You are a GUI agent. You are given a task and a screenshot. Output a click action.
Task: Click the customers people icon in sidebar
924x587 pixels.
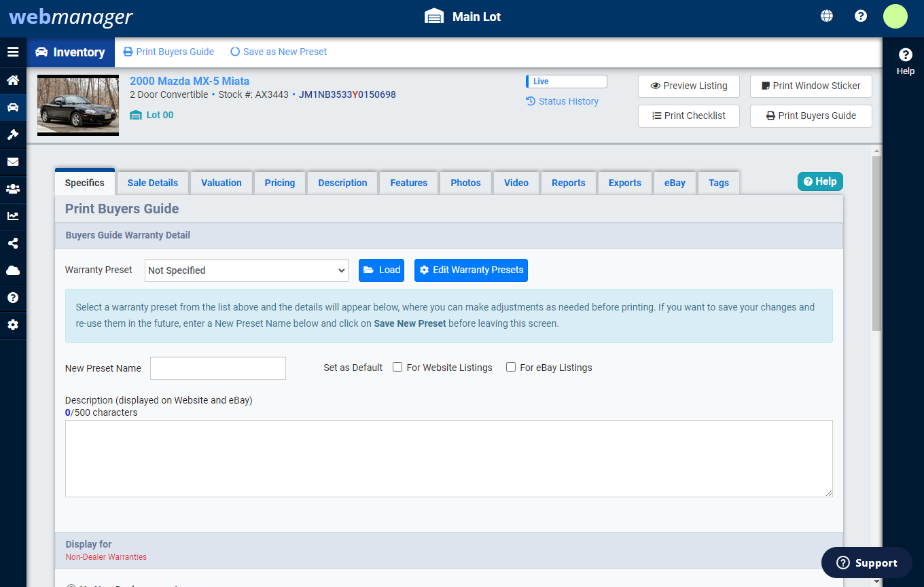[x=13, y=189]
